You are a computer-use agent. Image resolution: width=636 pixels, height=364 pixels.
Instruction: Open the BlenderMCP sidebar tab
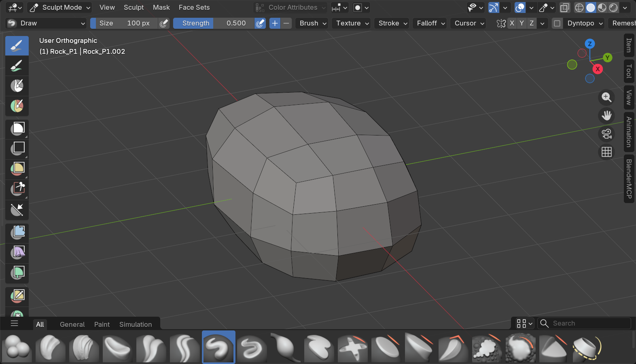(629, 179)
